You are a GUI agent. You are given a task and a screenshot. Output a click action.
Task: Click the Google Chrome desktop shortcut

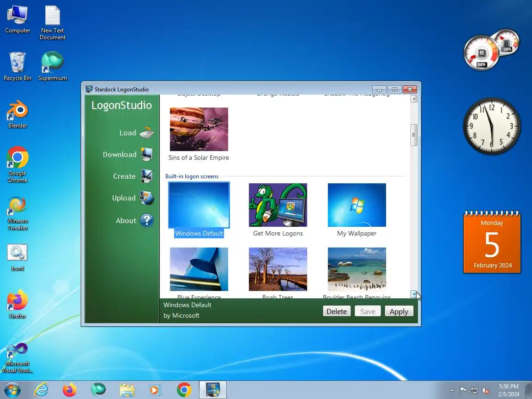(x=18, y=165)
